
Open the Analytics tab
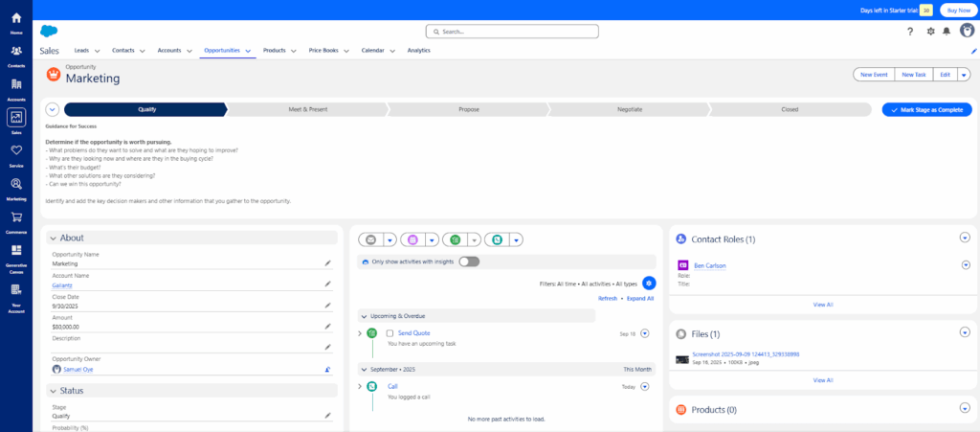point(418,50)
